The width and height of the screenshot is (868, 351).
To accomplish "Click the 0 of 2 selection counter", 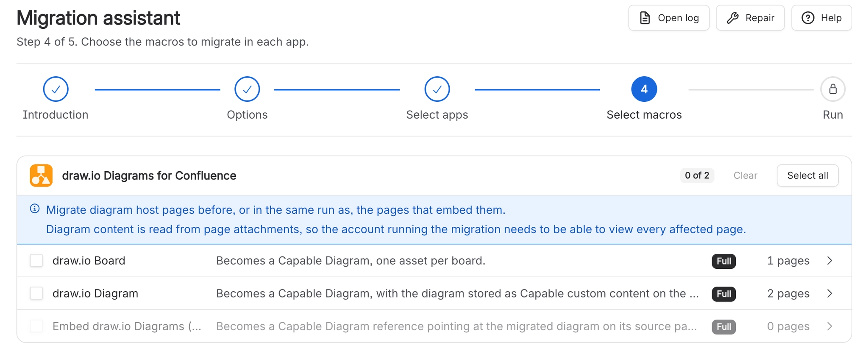I will point(697,175).
